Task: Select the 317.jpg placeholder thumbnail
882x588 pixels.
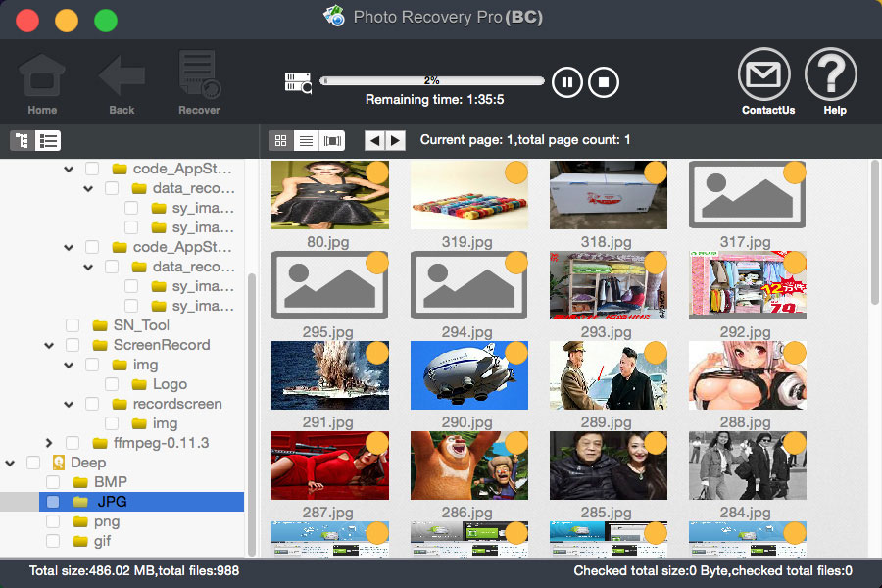Action: (x=747, y=195)
